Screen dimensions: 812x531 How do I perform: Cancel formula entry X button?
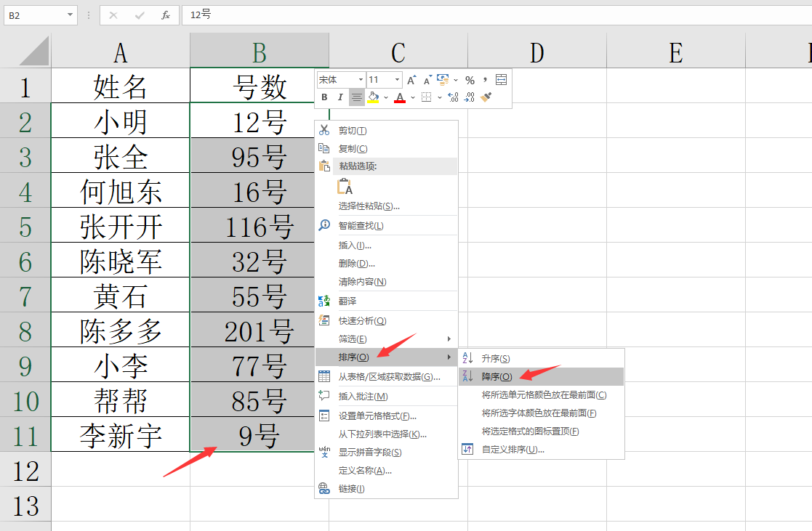click(113, 15)
